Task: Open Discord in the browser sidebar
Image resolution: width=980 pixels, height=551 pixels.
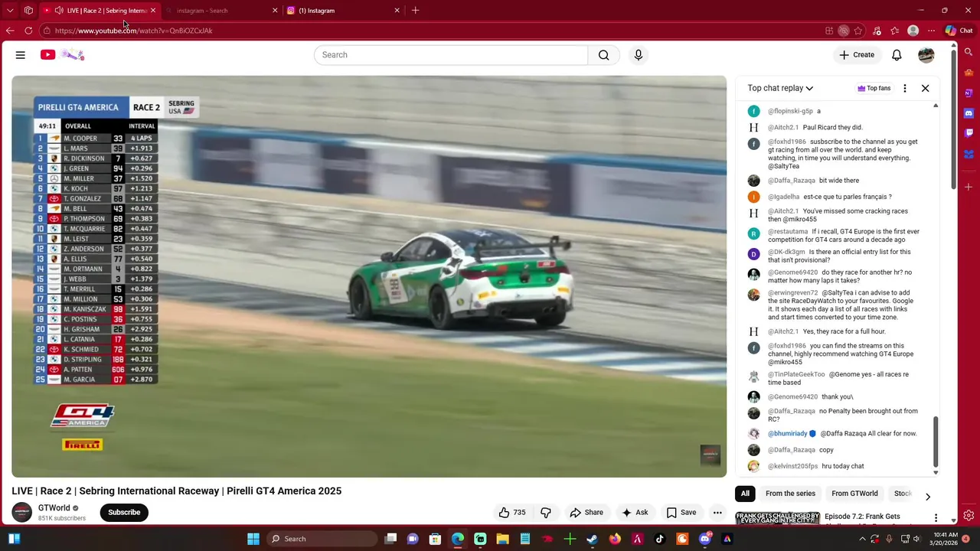Action: point(969,113)
